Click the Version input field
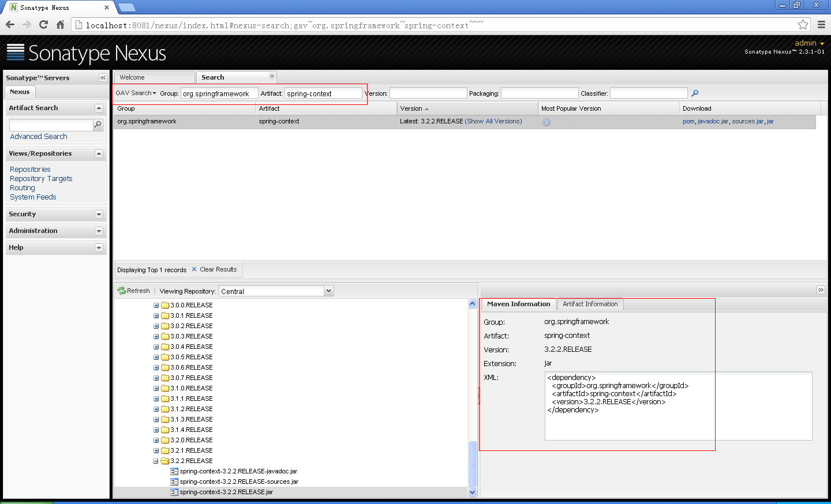 [x=428, y=93]
